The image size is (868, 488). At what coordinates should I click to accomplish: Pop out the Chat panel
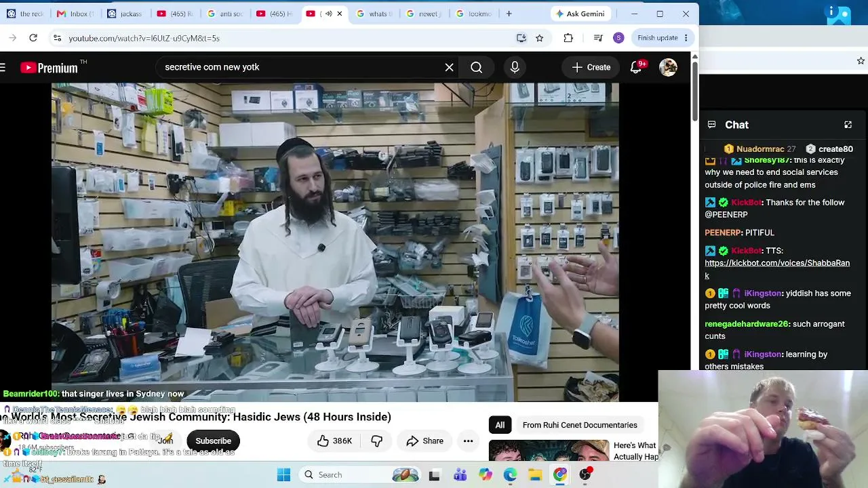[x=848, y=125]
